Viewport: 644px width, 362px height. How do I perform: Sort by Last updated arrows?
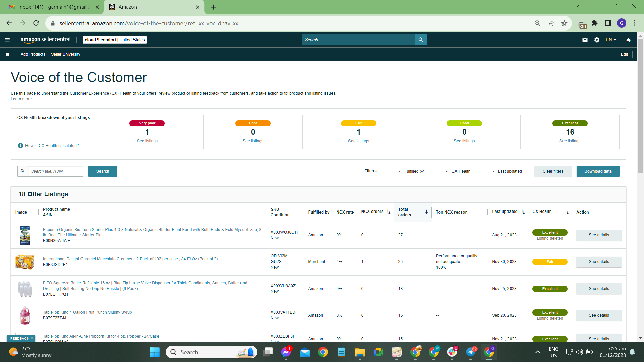click(523, 212)
